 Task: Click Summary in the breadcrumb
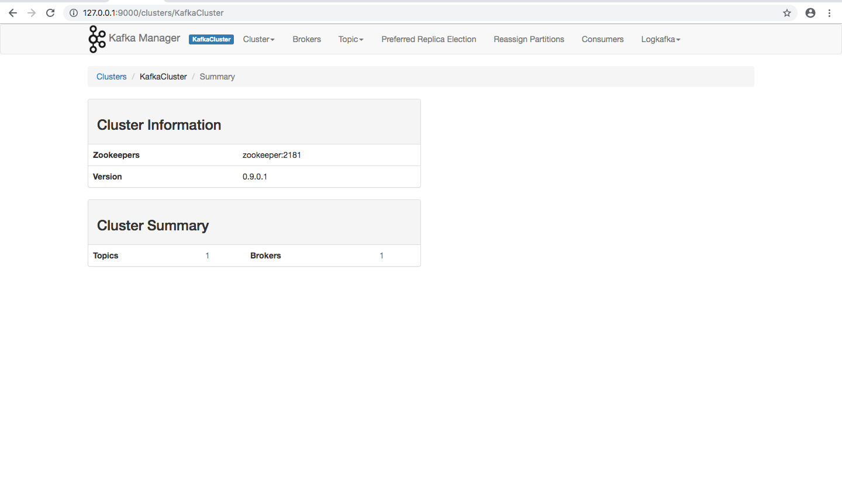(x=217, y=77)
